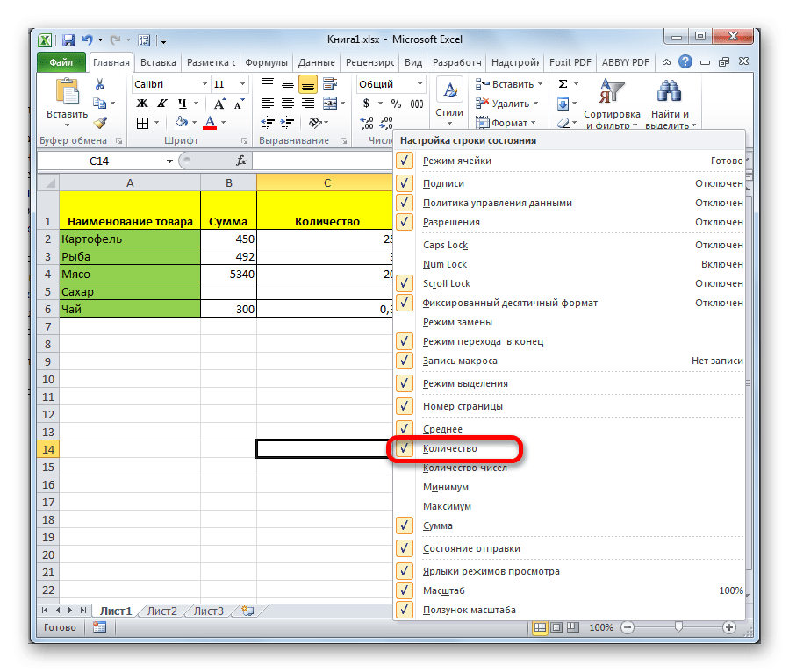The width and height of the screenshot is (789, 672).
Task: Select all cells corner button
Action: [x=49, y=182]
